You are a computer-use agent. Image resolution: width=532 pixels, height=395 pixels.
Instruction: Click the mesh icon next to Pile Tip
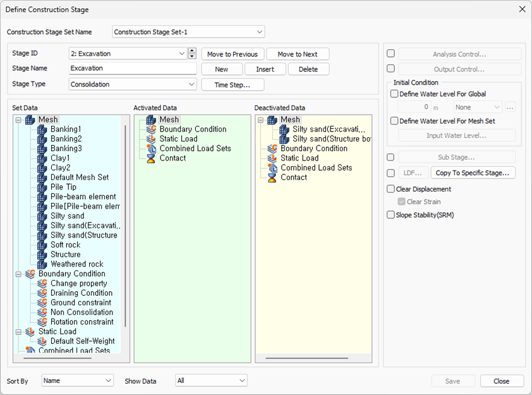pyautogui.click(x=42, y=187)
